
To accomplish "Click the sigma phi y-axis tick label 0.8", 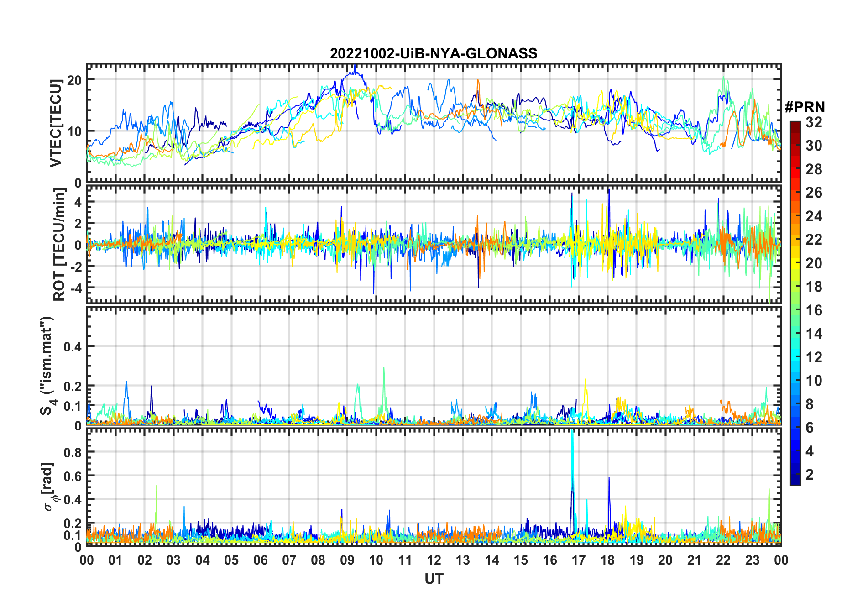I will point(73,452).
